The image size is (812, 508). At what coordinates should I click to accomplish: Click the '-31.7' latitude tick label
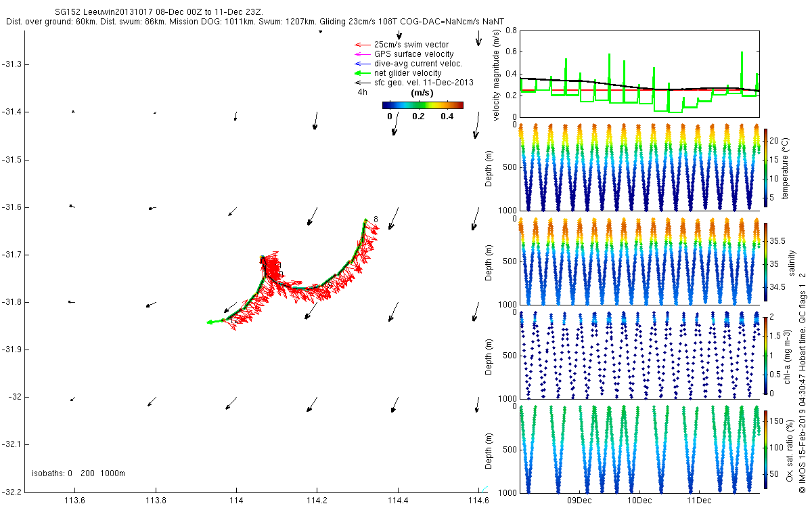(12, 254)
